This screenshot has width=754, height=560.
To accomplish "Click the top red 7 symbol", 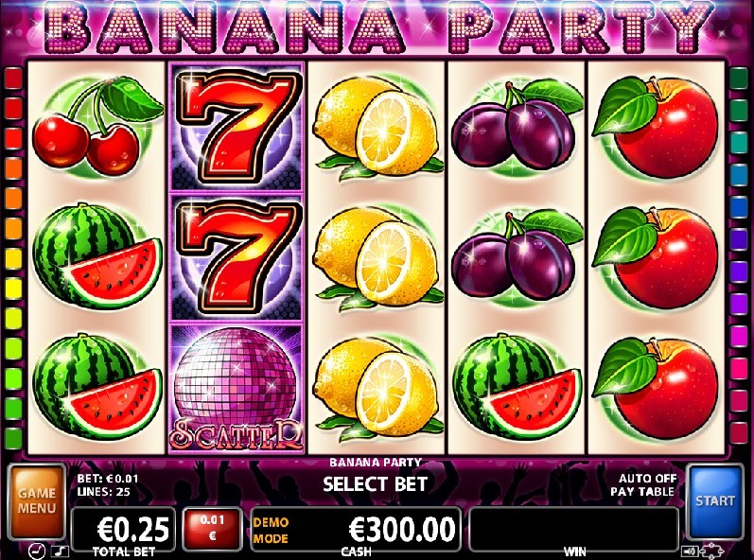I will [x=237, y=127].
